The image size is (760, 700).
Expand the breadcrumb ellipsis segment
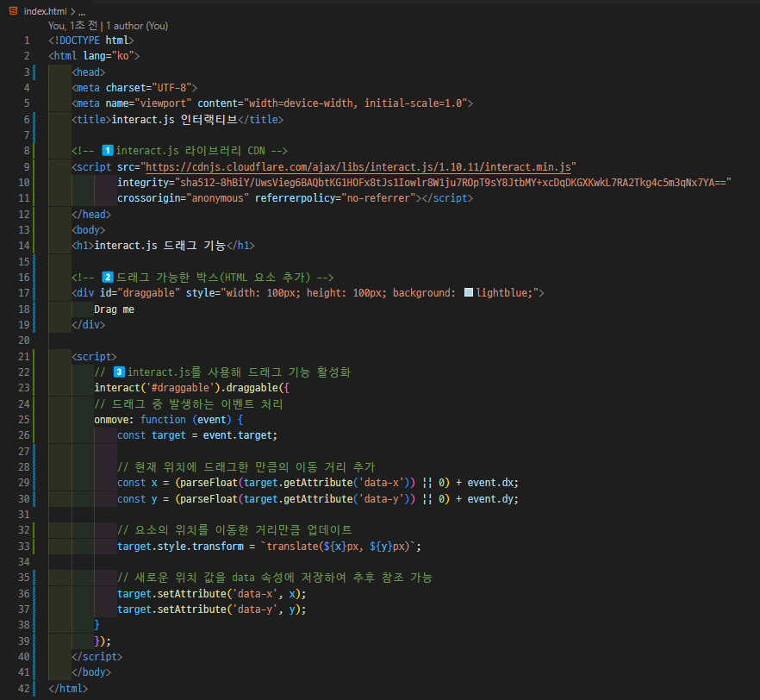82,11
